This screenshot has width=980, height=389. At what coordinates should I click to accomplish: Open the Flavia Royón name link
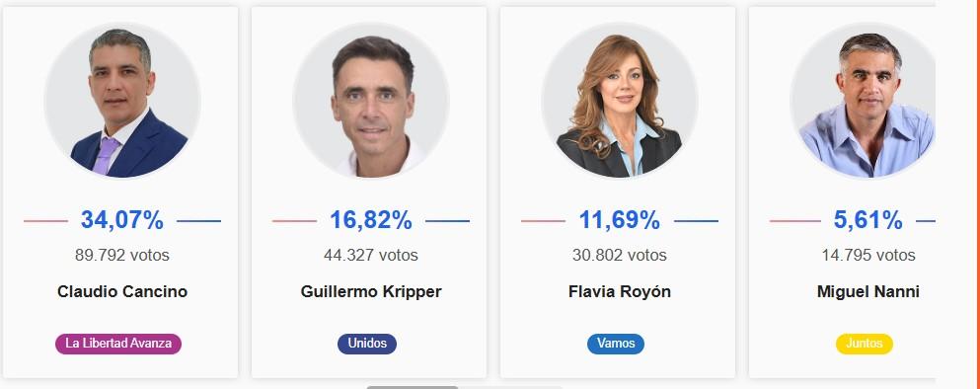(x=620, y=292)
